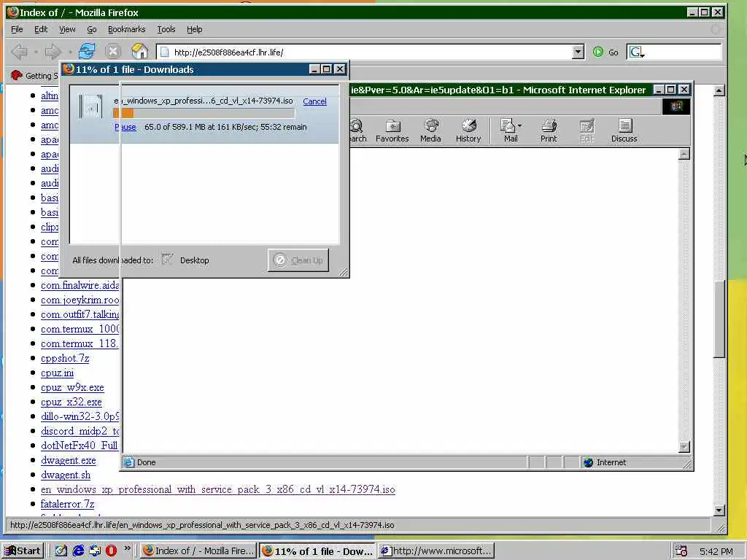Open the Bookmarks menu
Viewport: 747px width, 560px height.
[126, 29]
